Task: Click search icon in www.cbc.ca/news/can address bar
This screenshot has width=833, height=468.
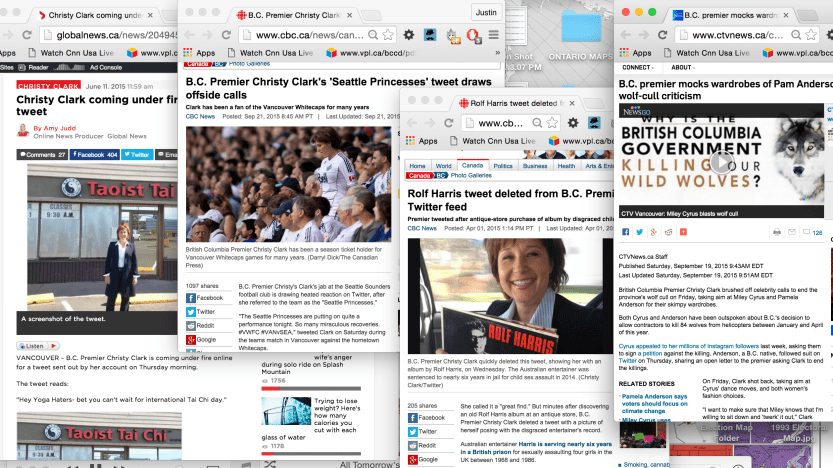Action: pos(373,35)
